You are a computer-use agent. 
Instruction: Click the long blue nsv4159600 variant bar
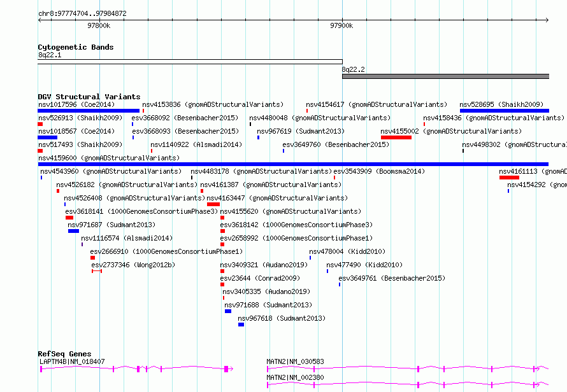pos(293,164)
